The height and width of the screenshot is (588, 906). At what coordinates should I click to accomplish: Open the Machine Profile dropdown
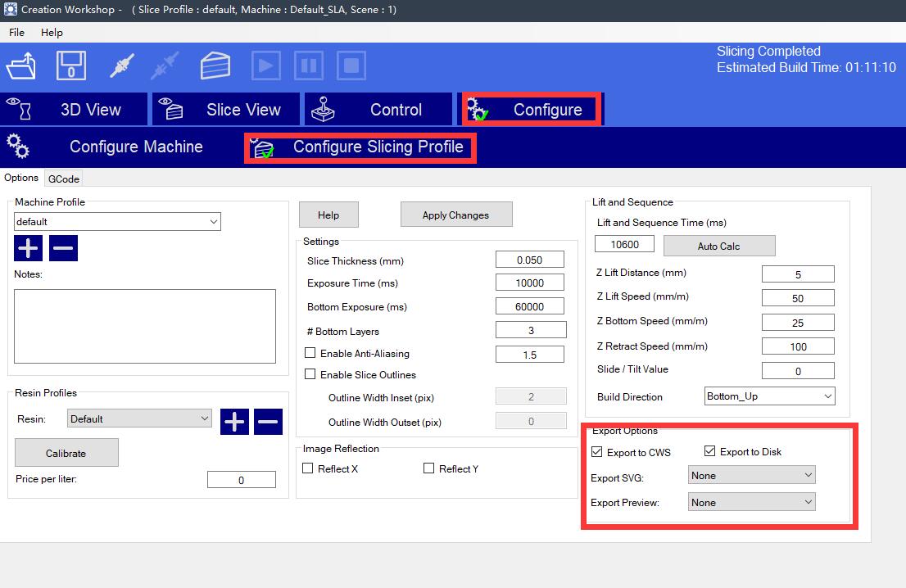tap(117, 222)
